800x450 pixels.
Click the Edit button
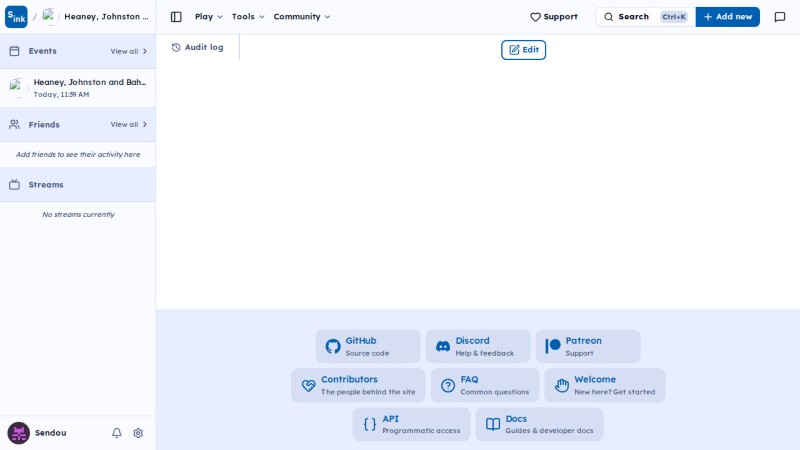pos(523,50)
